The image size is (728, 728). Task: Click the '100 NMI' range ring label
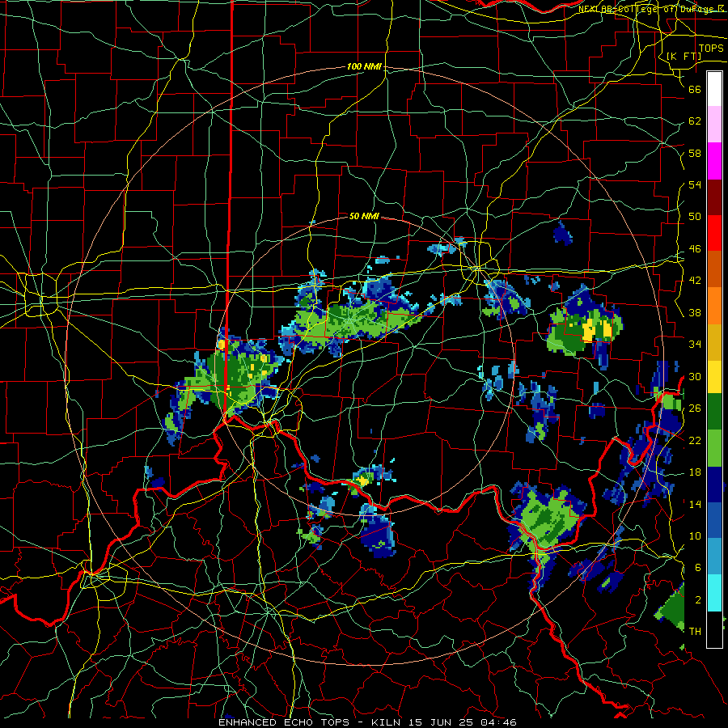tap(364, 67)
